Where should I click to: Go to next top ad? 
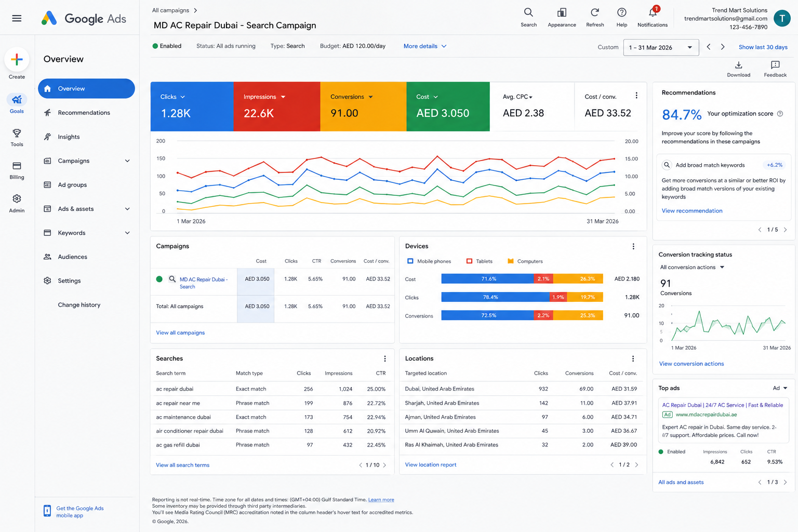(x=785, y=482)
